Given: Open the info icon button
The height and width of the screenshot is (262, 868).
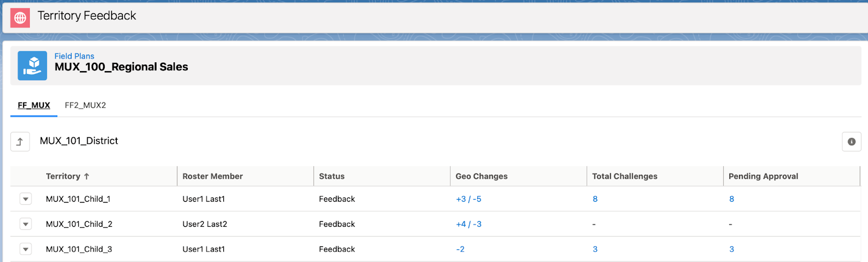Looking at the screenshot, I should click(x=851, y=142).
